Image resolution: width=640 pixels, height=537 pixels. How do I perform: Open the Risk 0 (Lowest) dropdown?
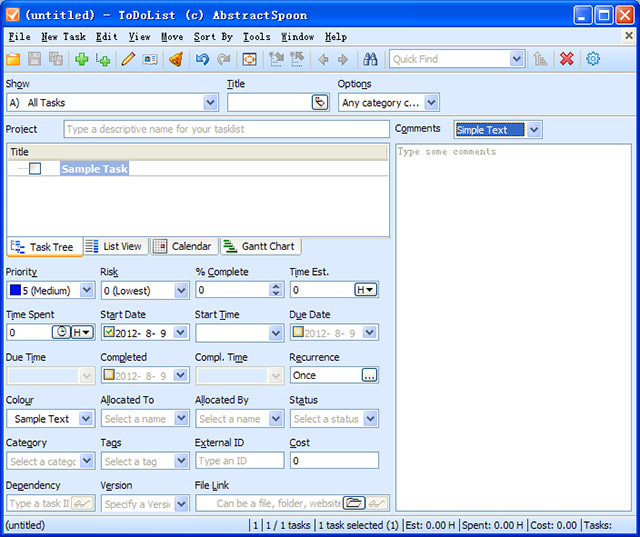(181, 290)
